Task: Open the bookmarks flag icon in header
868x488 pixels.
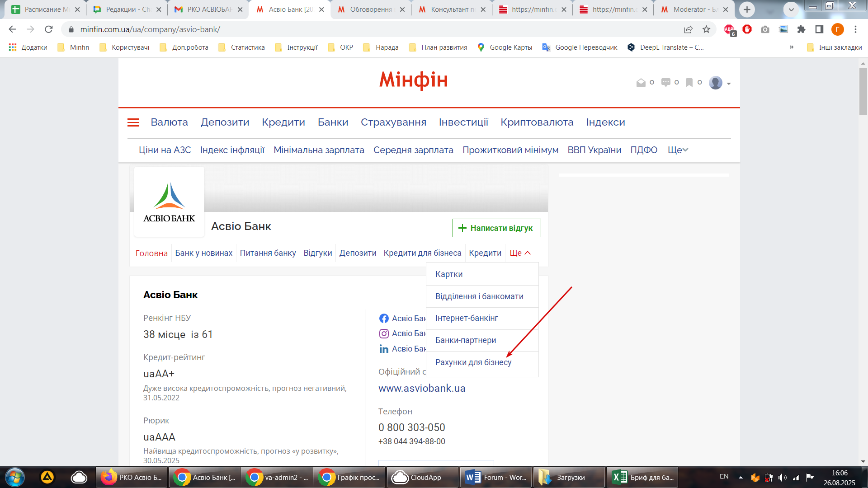Action: [689, 83]
